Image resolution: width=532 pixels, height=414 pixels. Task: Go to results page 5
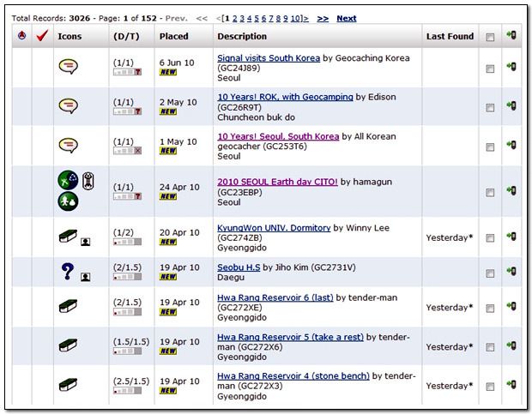[257, 18]
